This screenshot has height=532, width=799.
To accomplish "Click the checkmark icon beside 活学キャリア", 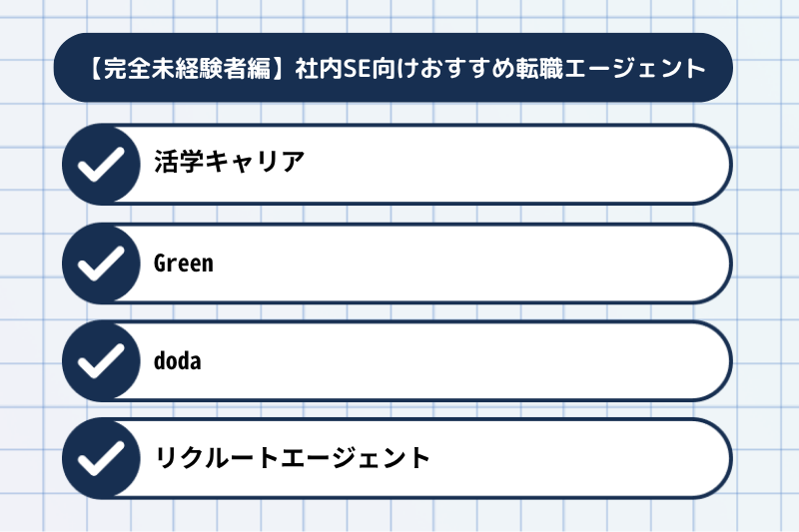I will [101, 164].
